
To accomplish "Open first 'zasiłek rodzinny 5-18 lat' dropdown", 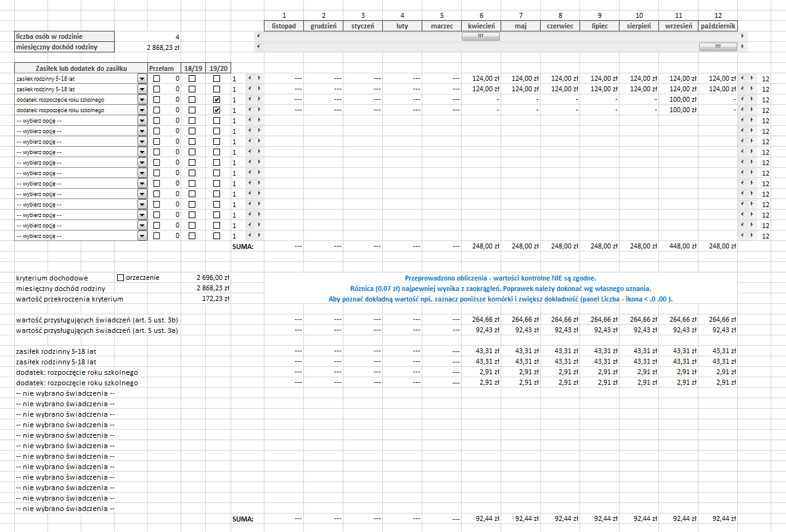I will coord(142,79).
